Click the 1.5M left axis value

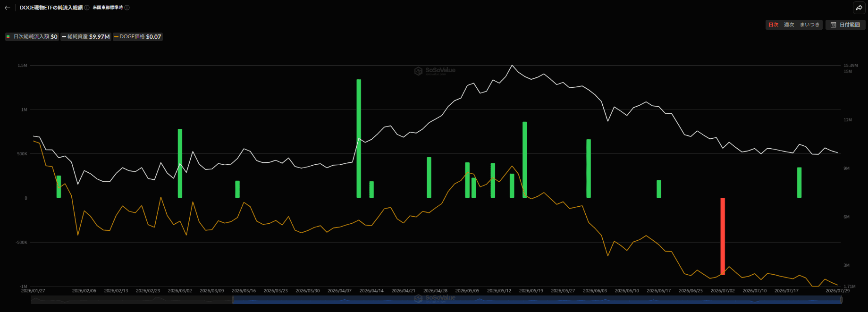coord(23,66)
